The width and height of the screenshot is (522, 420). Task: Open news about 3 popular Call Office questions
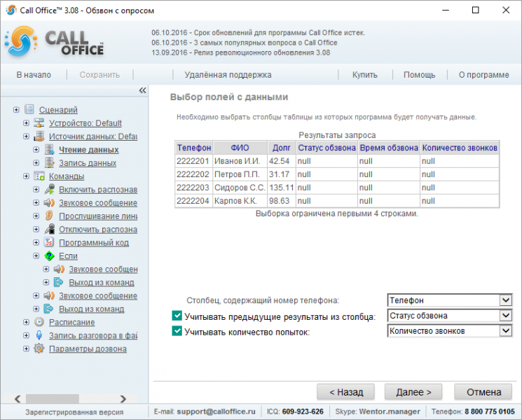[x=245, y=43]
